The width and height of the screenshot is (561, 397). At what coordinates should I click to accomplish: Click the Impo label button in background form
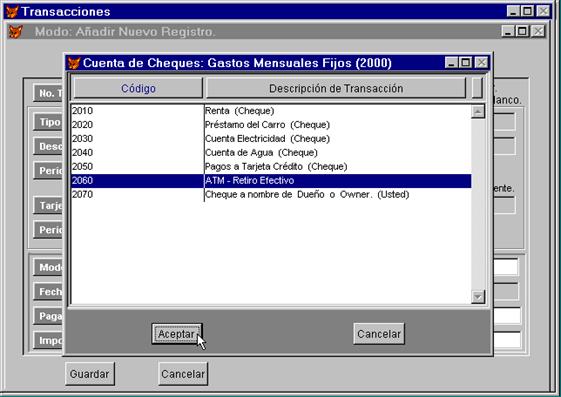pos(49,340)
